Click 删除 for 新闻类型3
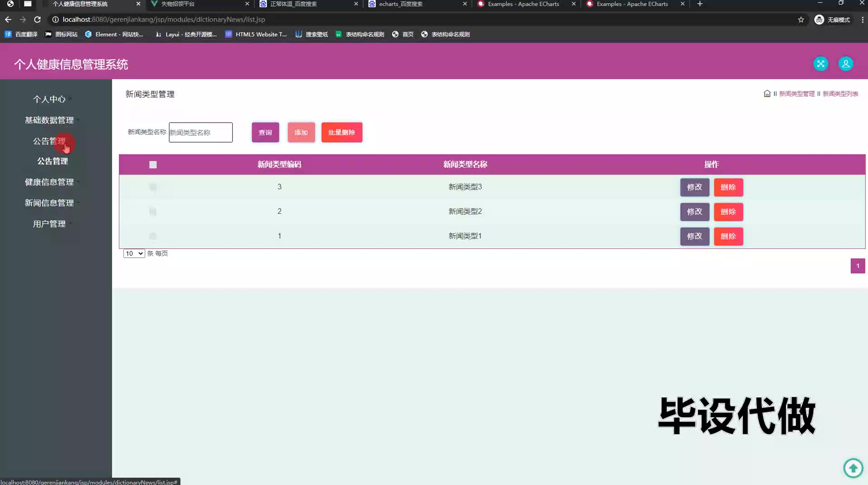Image resolution: width=868 pixels, height=485 pixels. pyautogui.click(x=728, y=187)
